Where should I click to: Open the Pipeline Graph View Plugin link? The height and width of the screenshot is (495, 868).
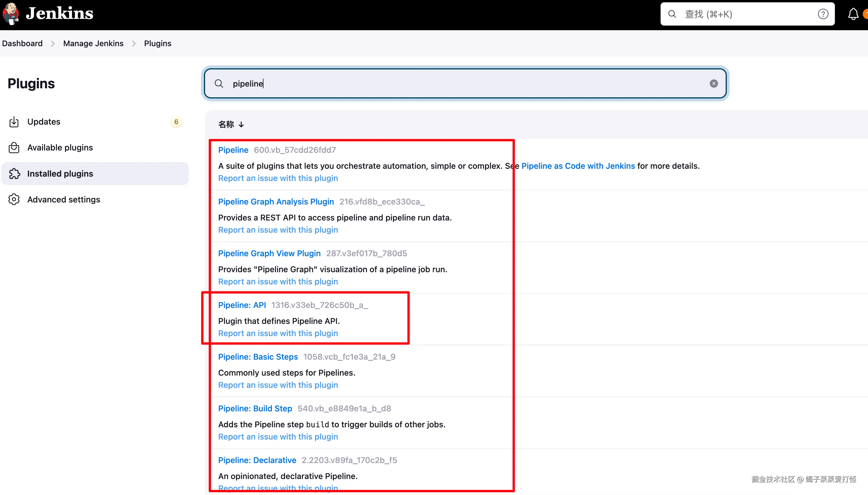point(269,253)
